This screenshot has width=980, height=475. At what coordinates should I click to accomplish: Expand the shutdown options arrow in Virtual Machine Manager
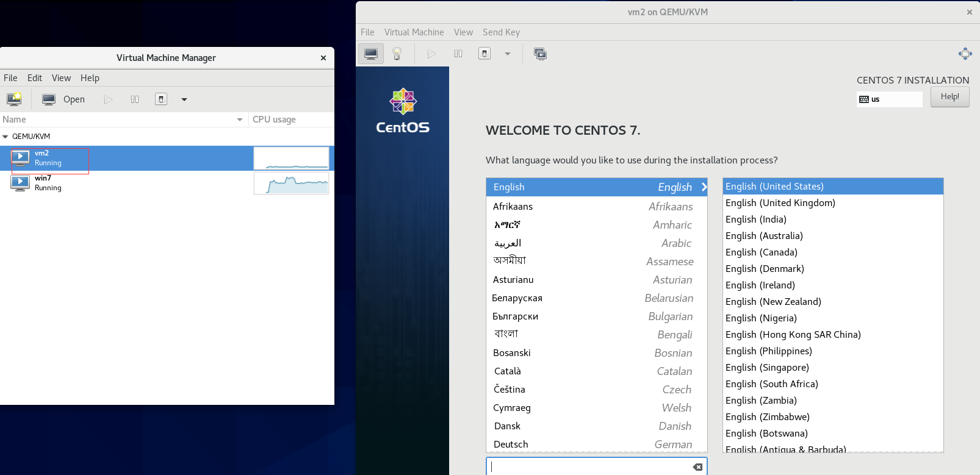click(x=184, y=99)
